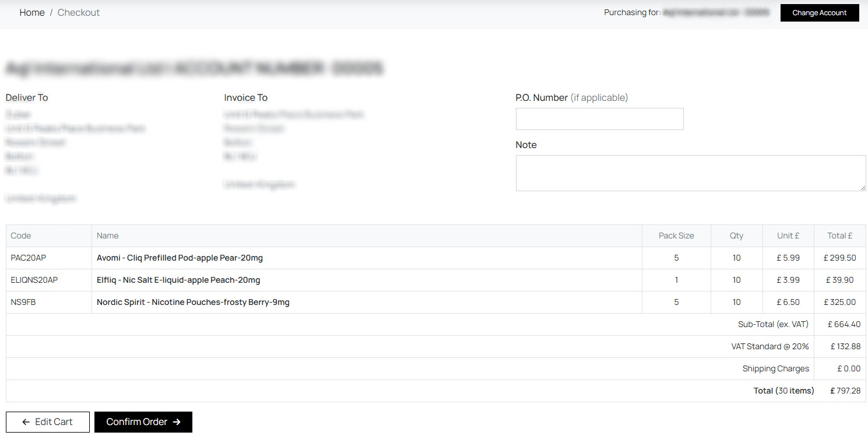Viewport: 868px width, 446px height.
Task: Click the Checkout breadcrumb item
Action: coord(79,12)
